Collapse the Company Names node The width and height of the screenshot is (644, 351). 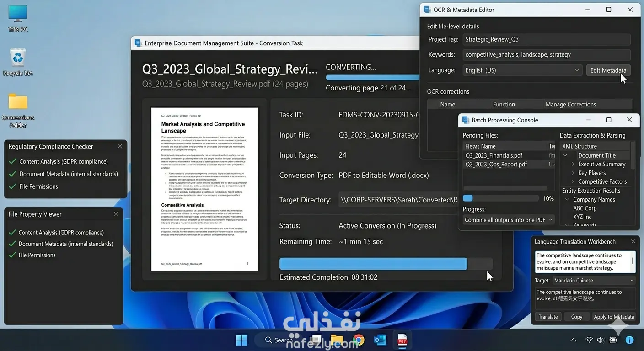tap(567, 199)
